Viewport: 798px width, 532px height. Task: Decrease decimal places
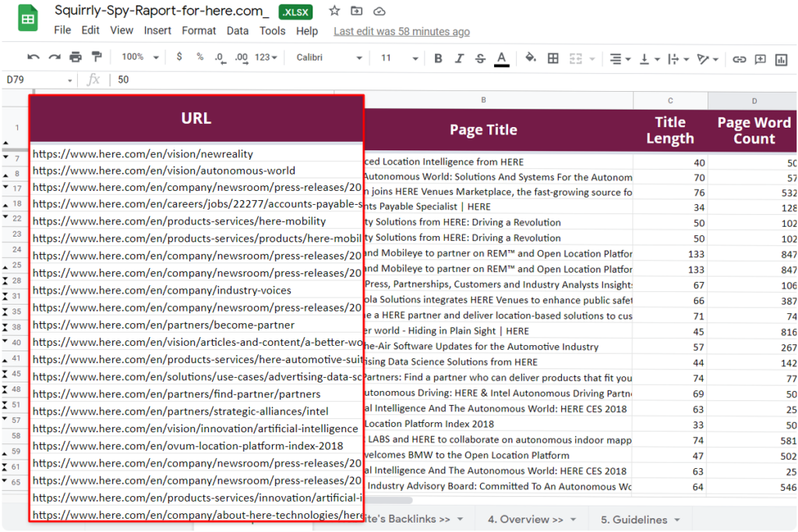tap(220, 58)
